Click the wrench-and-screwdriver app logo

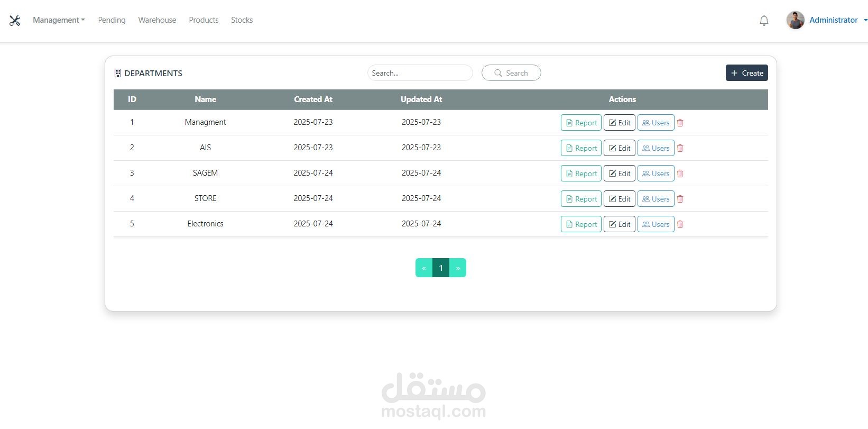[x=15, y=21]
